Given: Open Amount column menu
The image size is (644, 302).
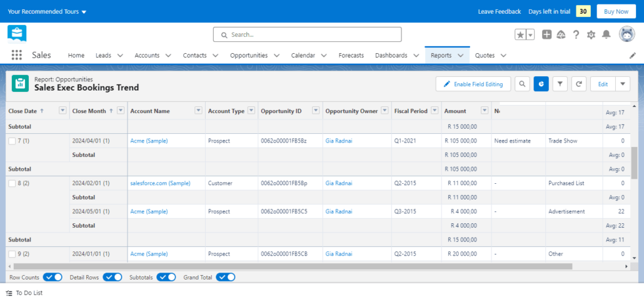Looking at the screenshot, I should coord(485,110).
